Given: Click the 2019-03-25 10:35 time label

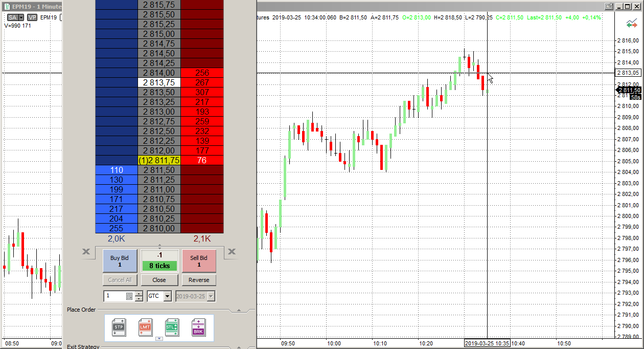Looking at the screenshot, I should pos(487,343).
